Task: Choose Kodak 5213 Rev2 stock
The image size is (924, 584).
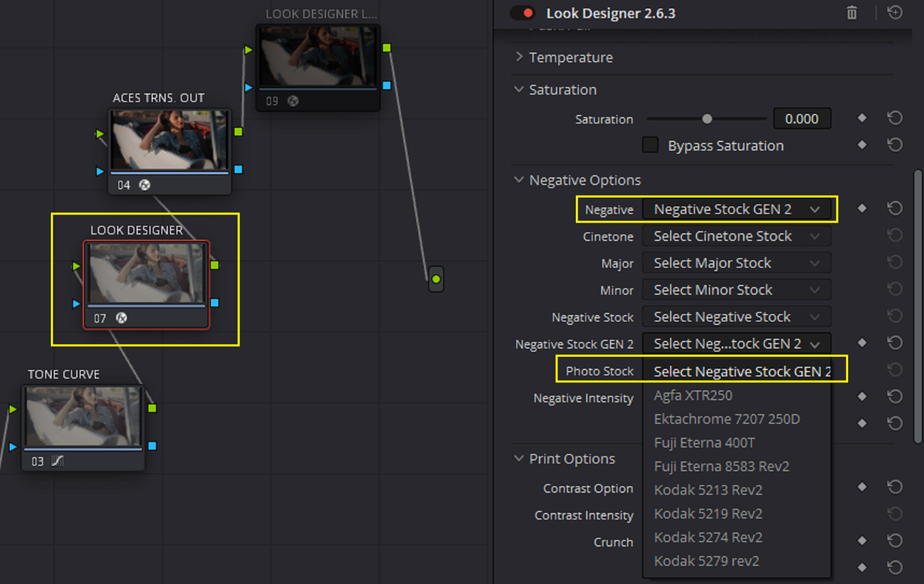Action: pos(736,490)
